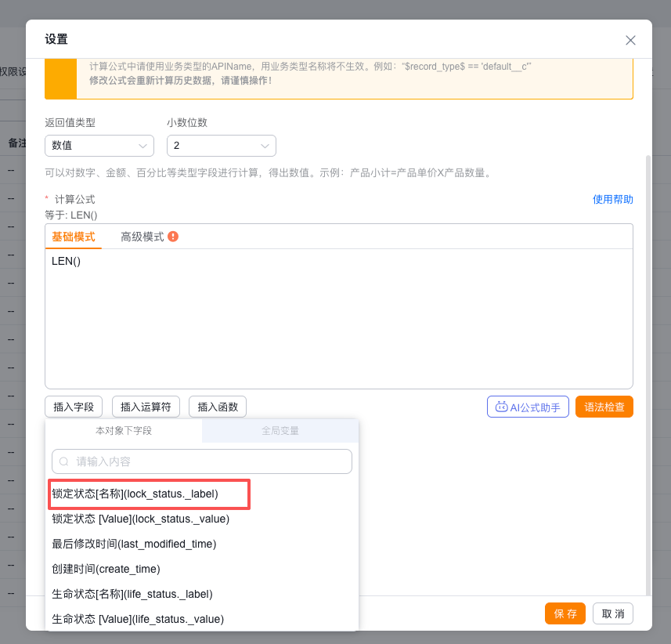Open the 返回值类型 dropdown showing 数值
The image size is (671, 644).
tap(99, 146)
